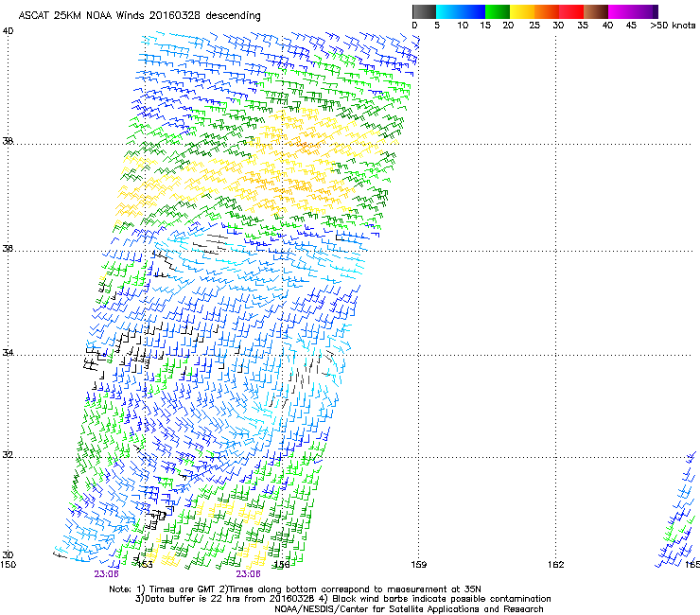
Task: Click the longitude 162 axis label
Action: coord(556,565)
